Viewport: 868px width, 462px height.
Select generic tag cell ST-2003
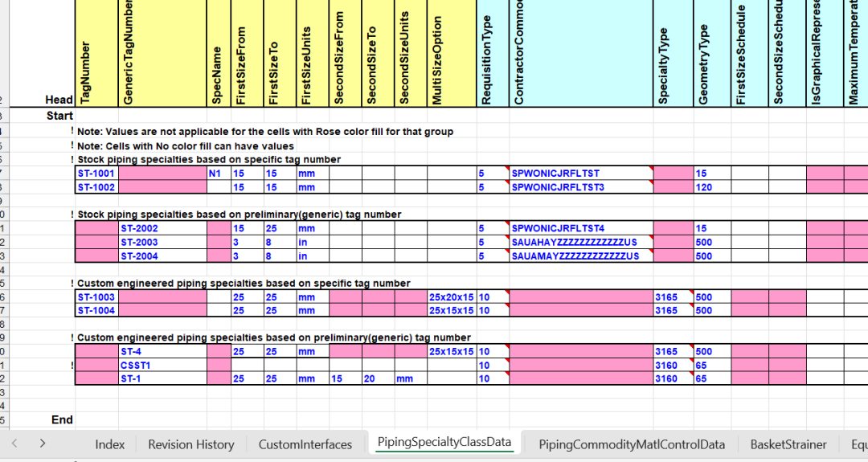coord(162,242)
